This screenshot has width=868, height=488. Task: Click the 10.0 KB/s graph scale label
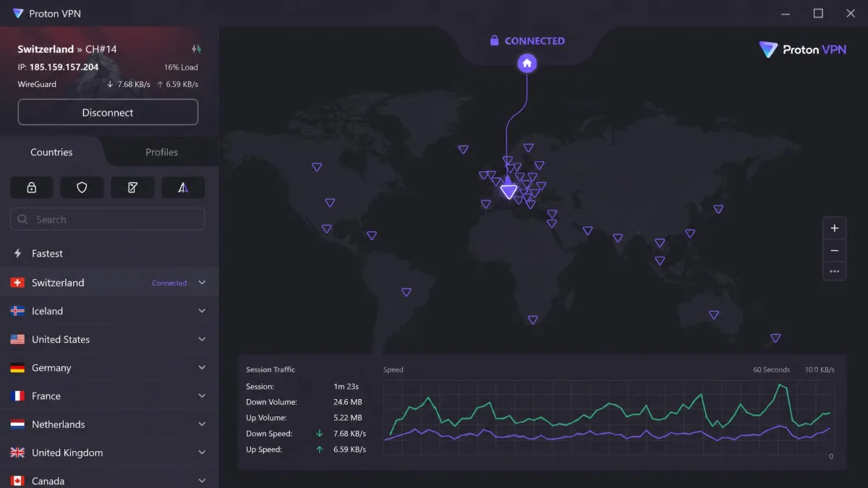coord(820,369)
